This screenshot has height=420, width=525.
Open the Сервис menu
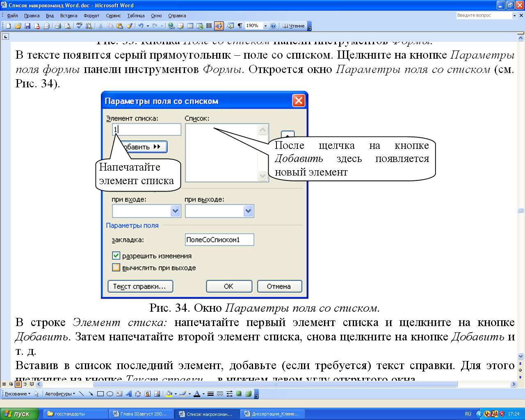[113, 16]
